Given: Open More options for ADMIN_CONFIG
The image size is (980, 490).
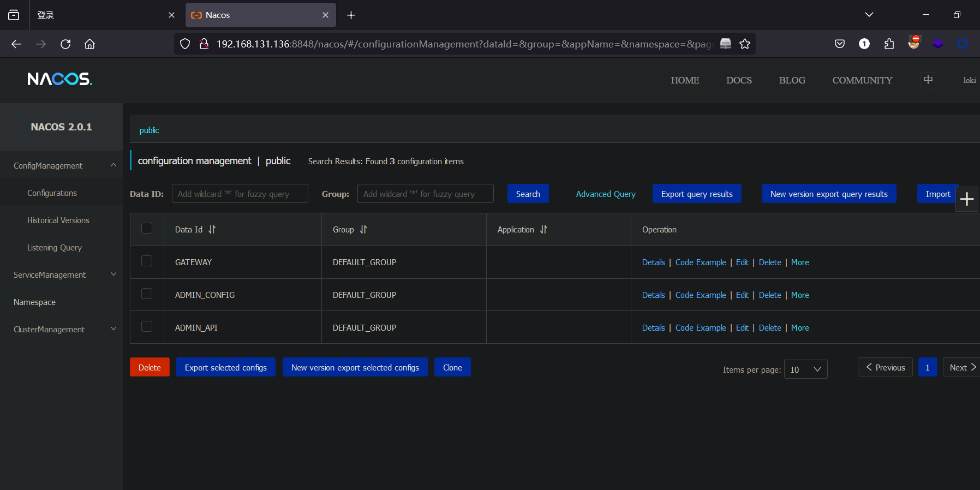Looking at the screenshot, I should (x=800, y=295).
